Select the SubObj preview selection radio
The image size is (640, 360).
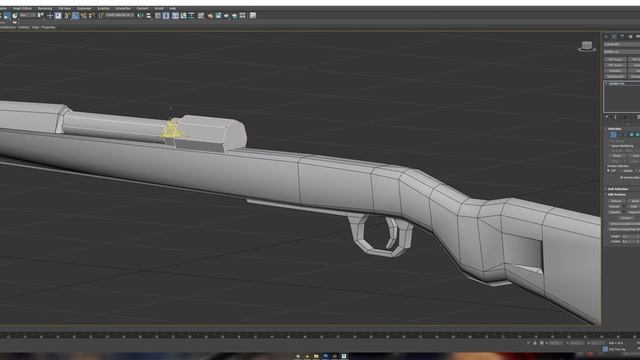pos(620,171)
